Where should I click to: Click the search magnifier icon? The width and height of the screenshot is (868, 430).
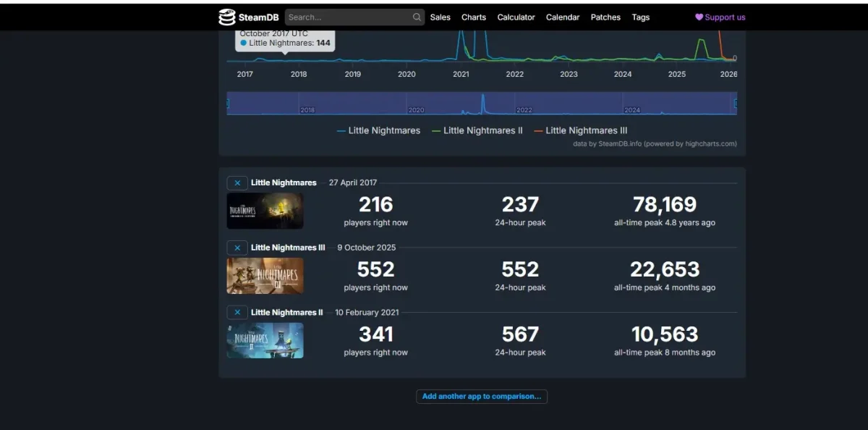coord(417,17)
